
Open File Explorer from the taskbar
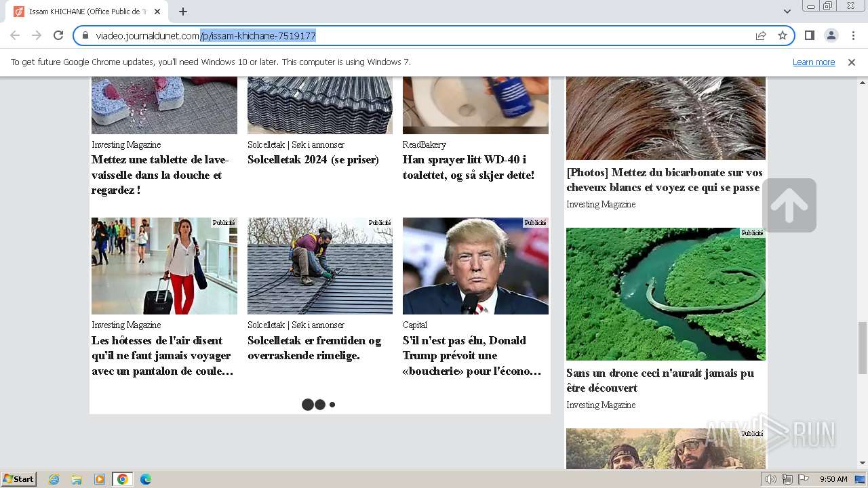pos(77,479)
